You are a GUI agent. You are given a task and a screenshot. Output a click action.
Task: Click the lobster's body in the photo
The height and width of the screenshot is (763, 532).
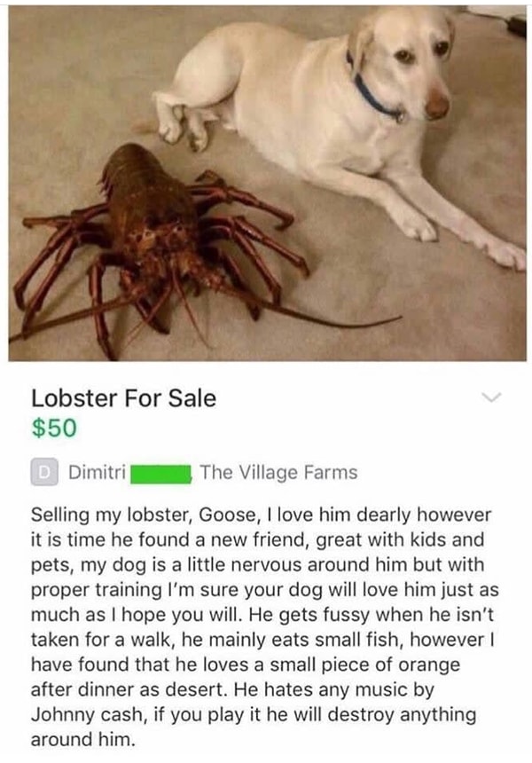[x=146, y=204]
